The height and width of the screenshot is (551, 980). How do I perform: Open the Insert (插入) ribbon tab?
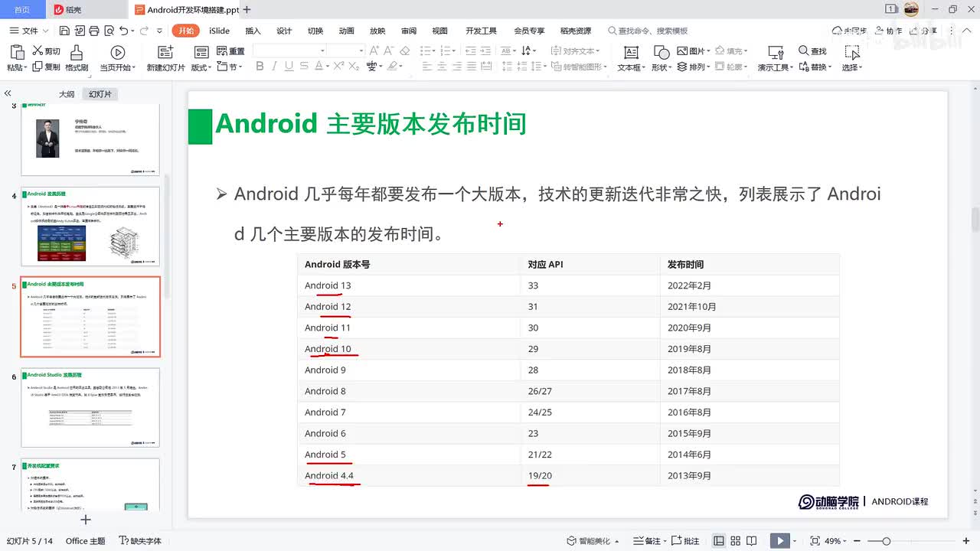point(253,31)
